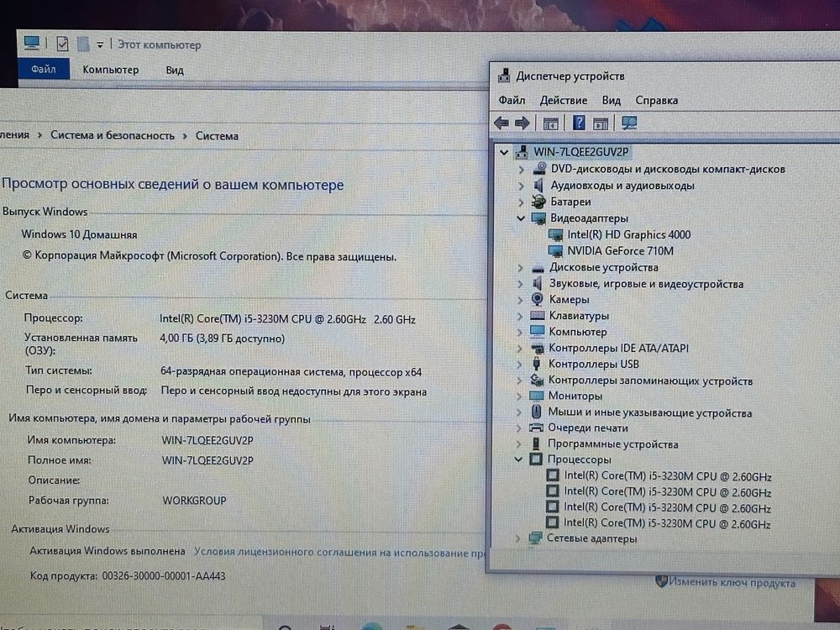Viewport: 840px width, 630px height.
Task: Expand the Сетевые адаптеры node
Action: 517,538
